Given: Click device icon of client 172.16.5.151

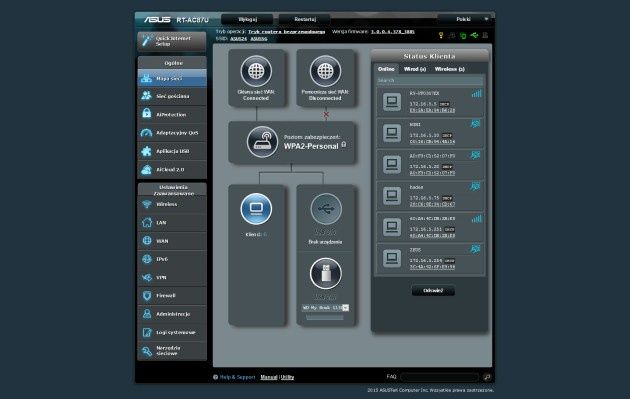Looking at the screenshot, I should pyautogui.click(x=392, y=227).
